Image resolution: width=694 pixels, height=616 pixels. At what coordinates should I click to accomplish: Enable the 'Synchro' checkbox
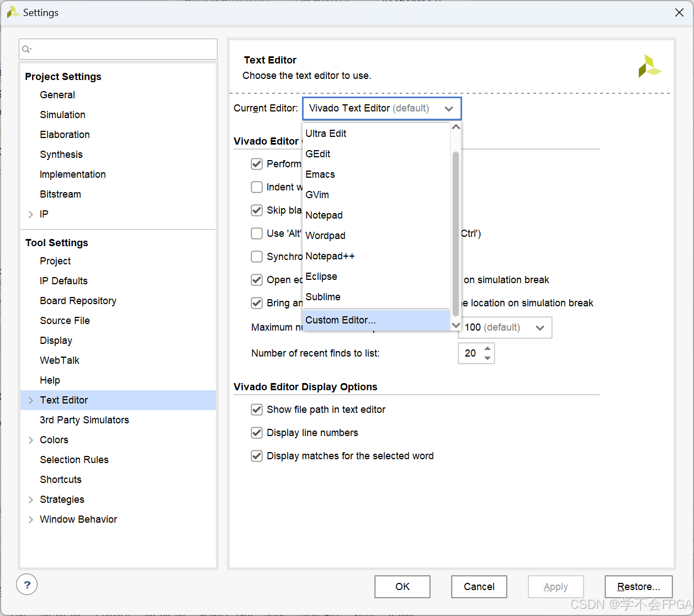coord(257,257)
